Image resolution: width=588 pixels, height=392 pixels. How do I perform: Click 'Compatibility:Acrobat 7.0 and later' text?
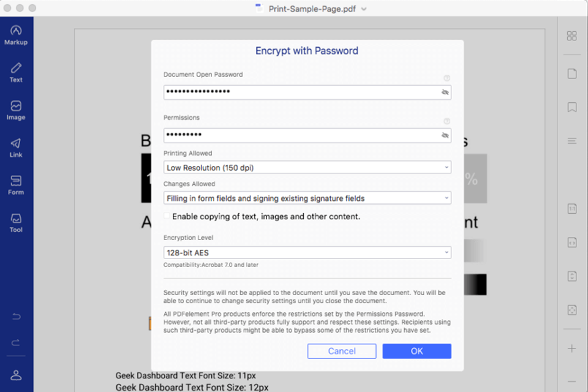click(211, 265)
